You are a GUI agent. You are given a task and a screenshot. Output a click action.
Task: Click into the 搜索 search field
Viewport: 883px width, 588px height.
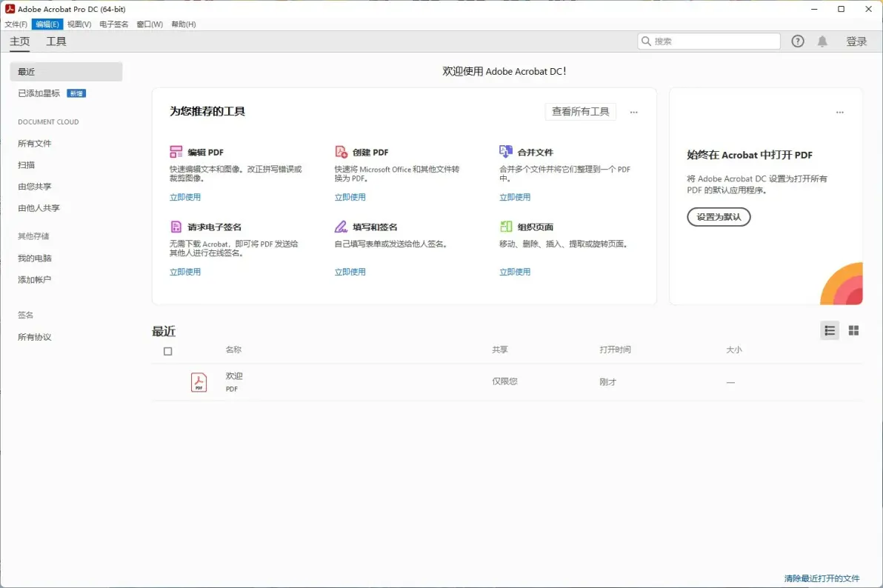point(709,41)
